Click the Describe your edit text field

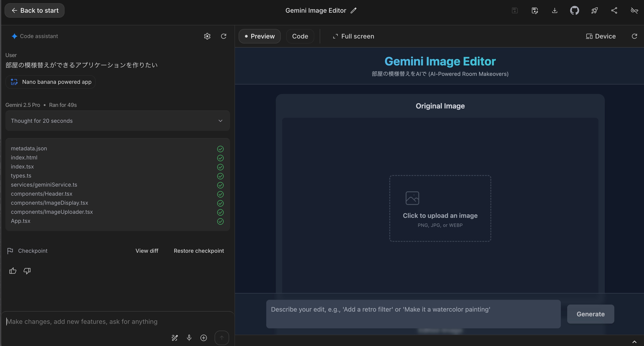pyautogui.click(x=413, y=314)
